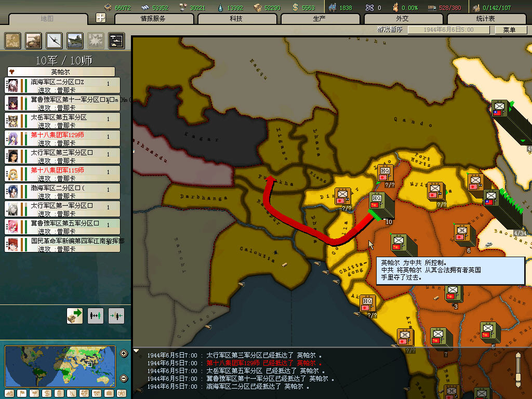532x399 pixels.
Task: Click the rare materials icon showing 30221
Action: (183, 7)
